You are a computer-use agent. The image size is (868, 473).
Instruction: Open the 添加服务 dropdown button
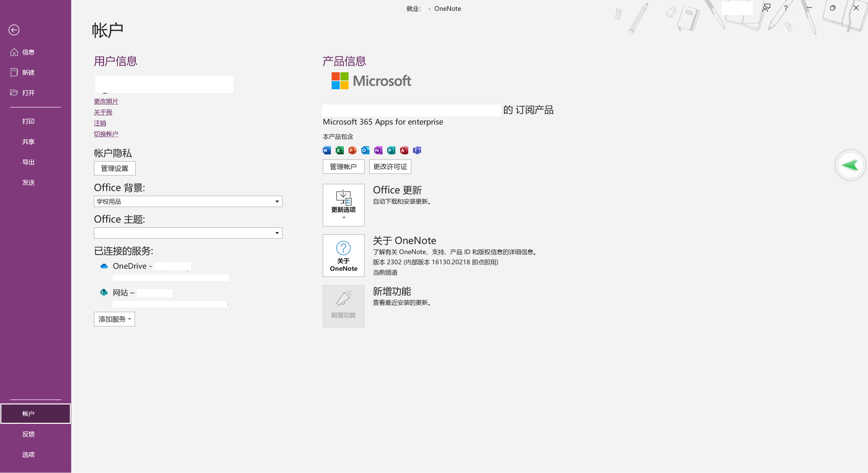point(114,319)
